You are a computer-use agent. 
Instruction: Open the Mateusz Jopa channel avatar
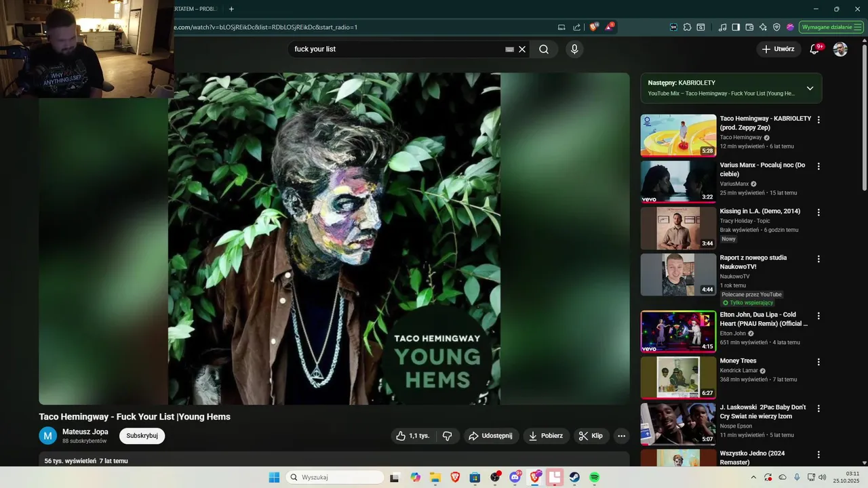point(47,436)
